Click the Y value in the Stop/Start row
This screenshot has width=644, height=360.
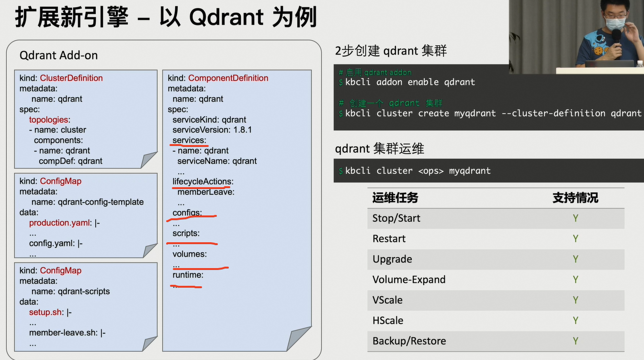576,218
